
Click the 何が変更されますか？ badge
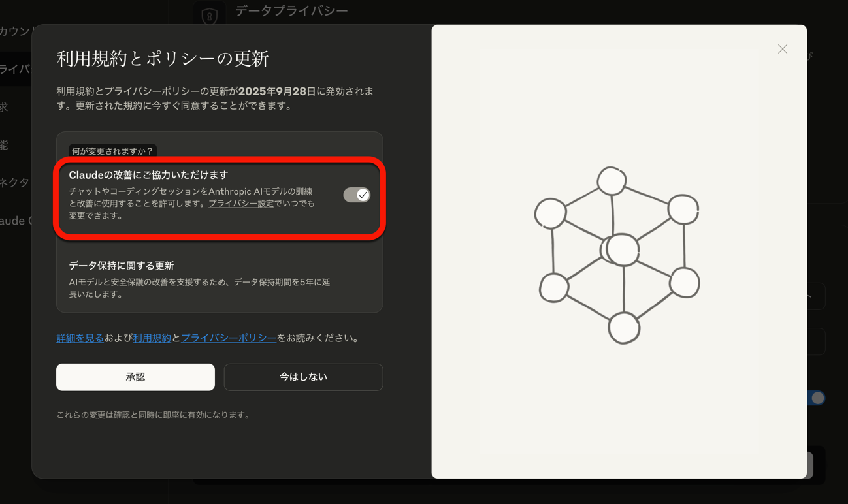tap(112, 151)
